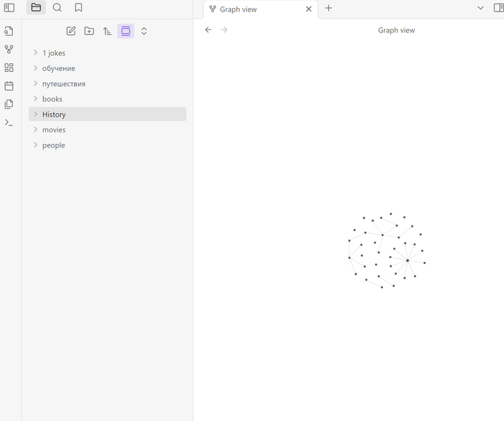Open graph view from ribbon
Viewport: 504px width, 421px height.
click(x=9, y=50)
